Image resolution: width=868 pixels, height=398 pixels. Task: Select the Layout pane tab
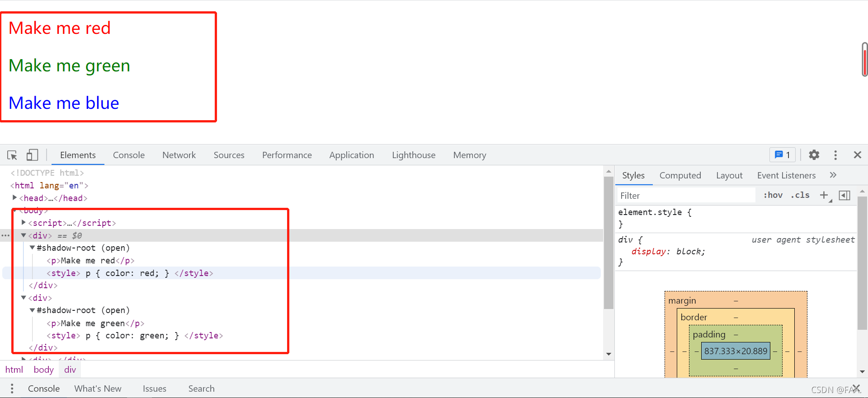(x=729, y=175)
